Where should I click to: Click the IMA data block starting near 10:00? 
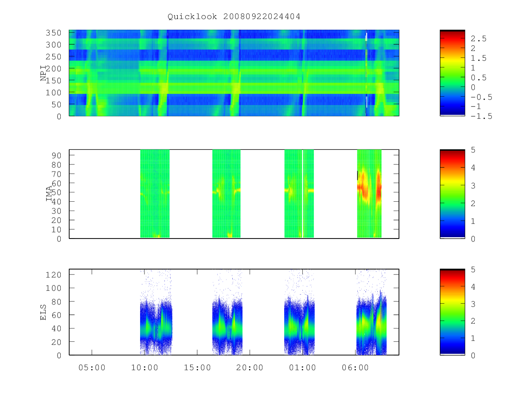(155, 194)
